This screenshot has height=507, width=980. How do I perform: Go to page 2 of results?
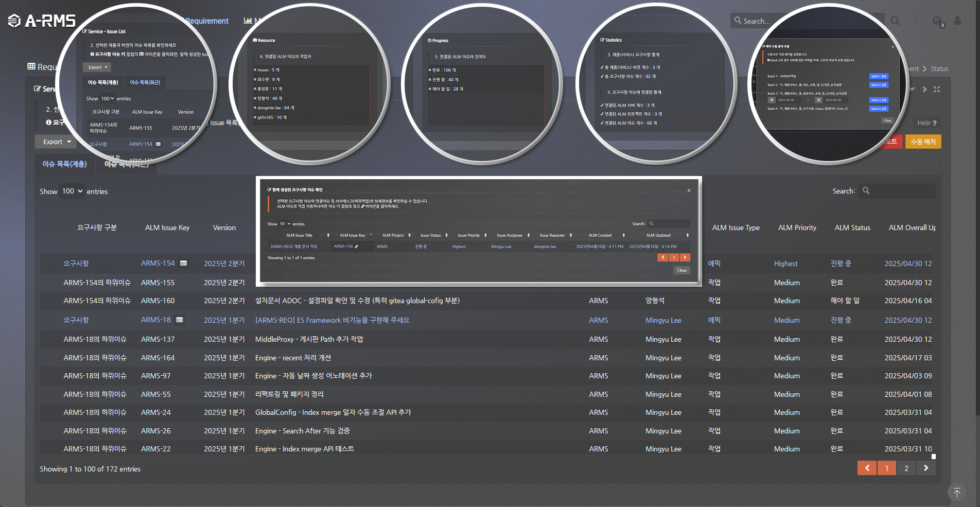906,468
